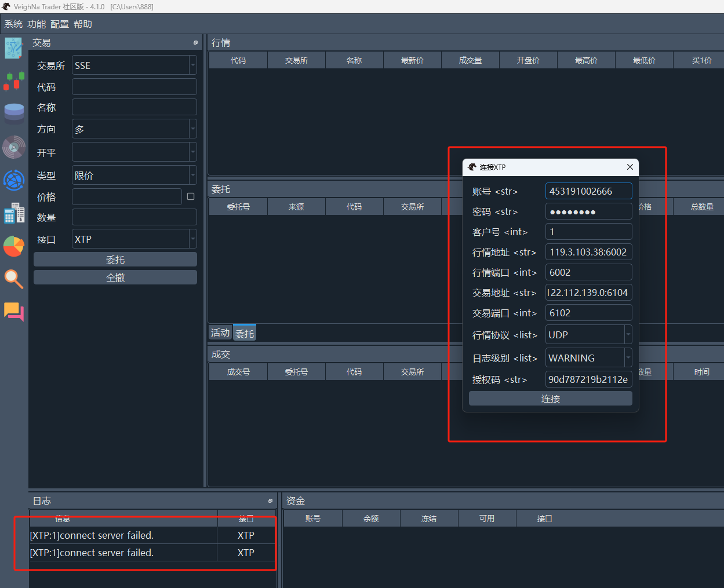
Task: Open the pie chart portfolio icon
Action: 14,246
